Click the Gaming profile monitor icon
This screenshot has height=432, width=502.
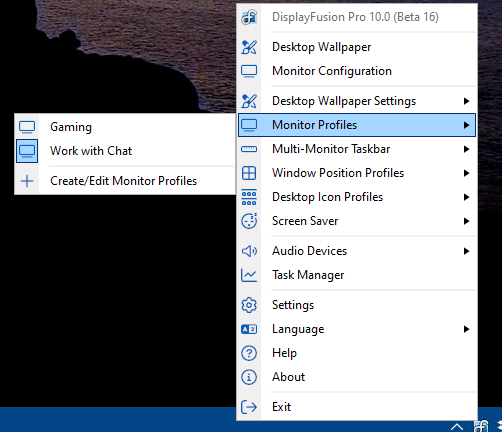point(27,127)
